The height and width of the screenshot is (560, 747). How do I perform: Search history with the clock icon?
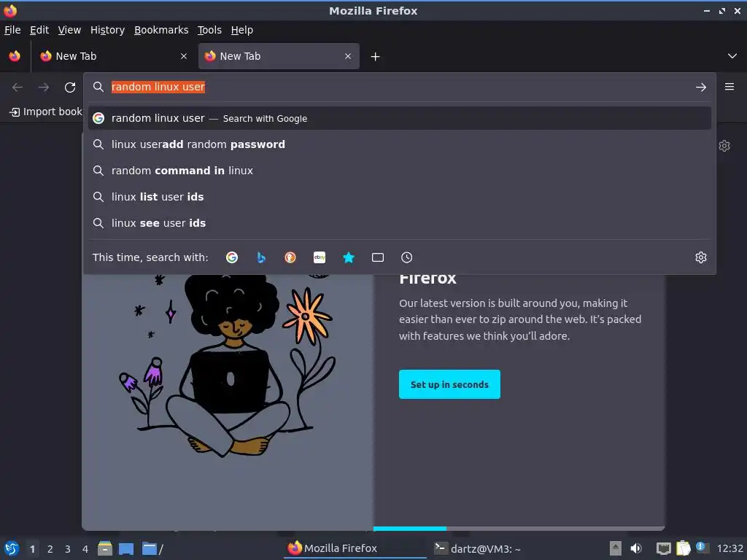click(x=407, y=257)
